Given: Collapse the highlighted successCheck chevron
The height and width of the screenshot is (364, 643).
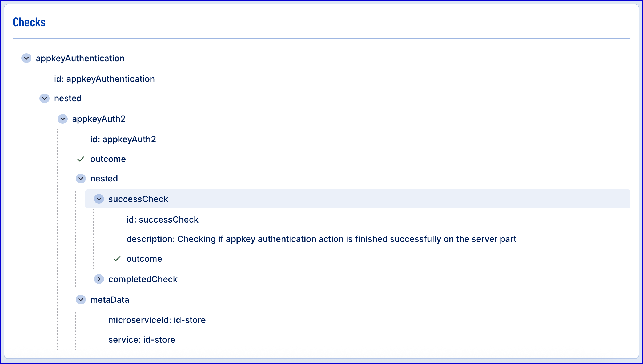Looking at the screenshot, I should pyautogui.click(x=99, y=199).
